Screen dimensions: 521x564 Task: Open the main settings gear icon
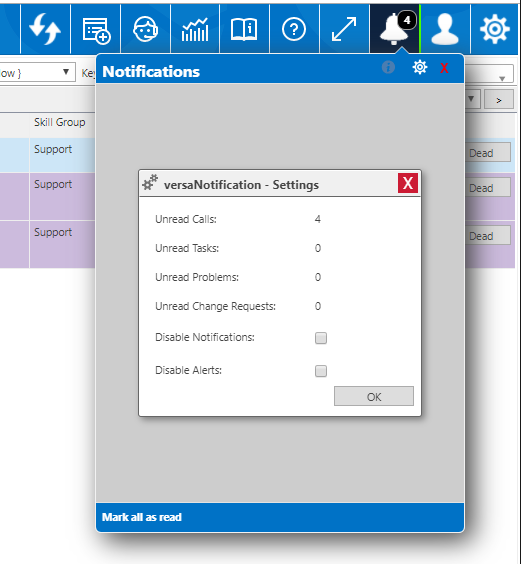495,29
